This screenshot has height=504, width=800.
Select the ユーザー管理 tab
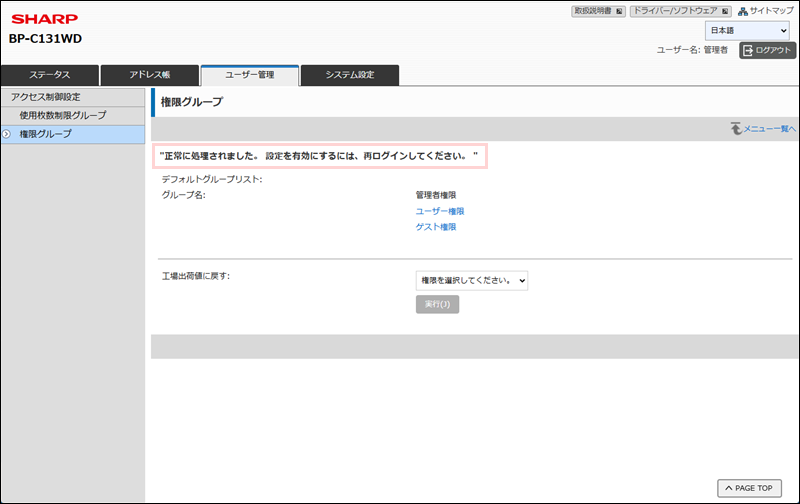coord(249,75)
